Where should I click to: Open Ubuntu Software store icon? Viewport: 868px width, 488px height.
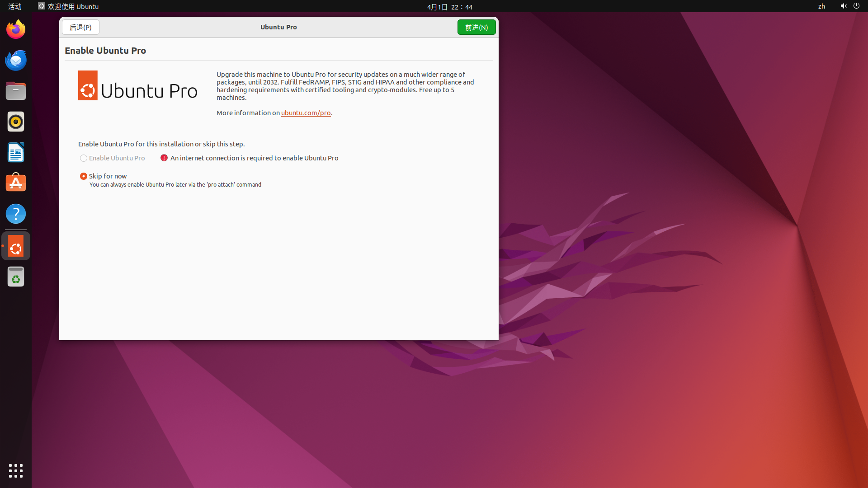(16, 183)
